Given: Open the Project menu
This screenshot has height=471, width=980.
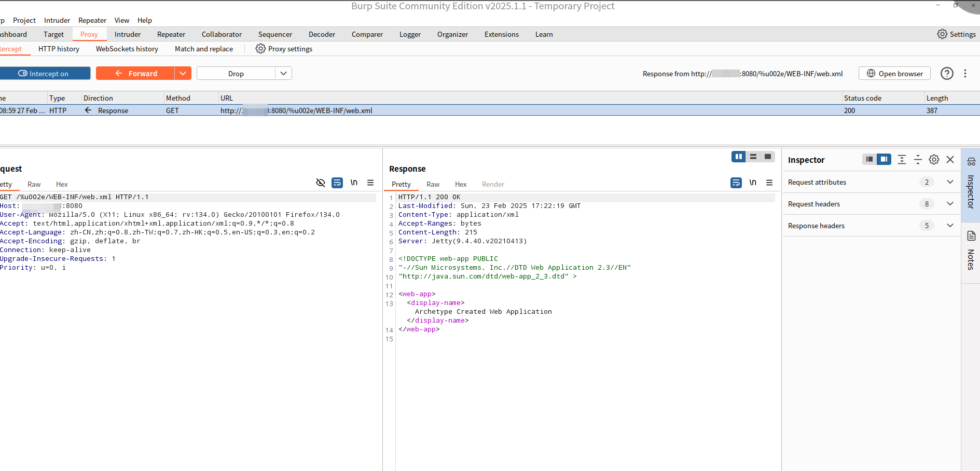Looking at the screenshot, I should [x=24, y=20].
